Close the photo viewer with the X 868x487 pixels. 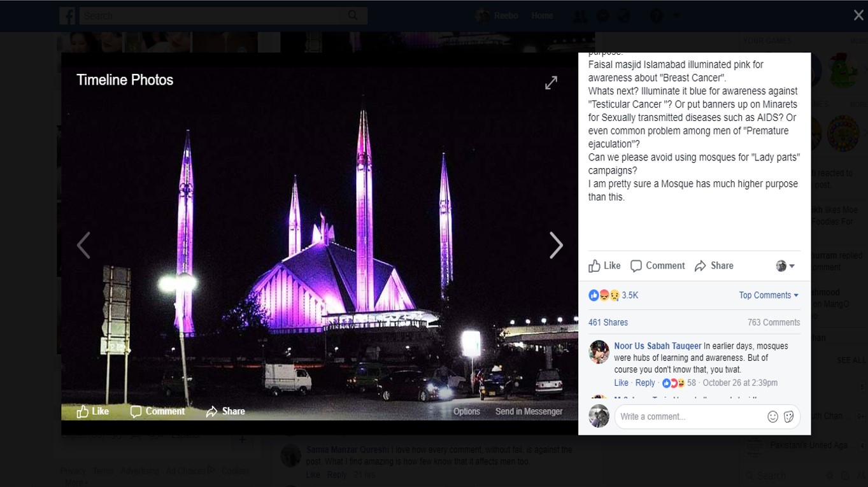(x=858, y=15)
